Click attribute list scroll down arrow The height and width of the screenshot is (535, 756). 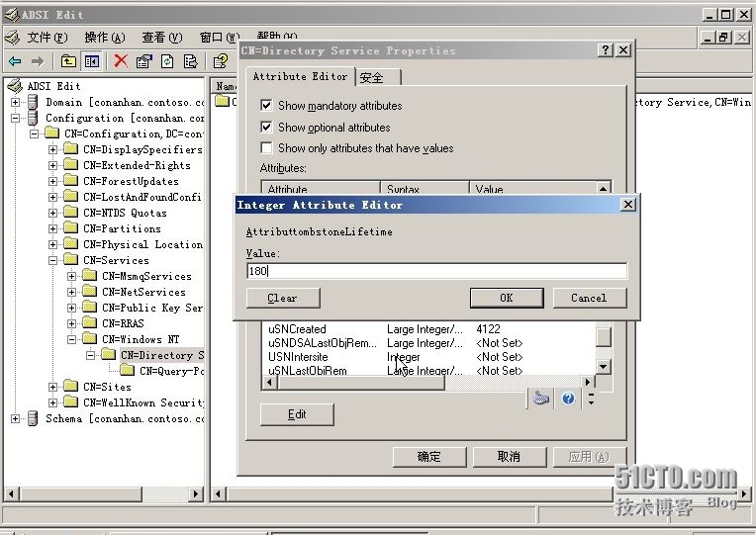click(604, 367)
